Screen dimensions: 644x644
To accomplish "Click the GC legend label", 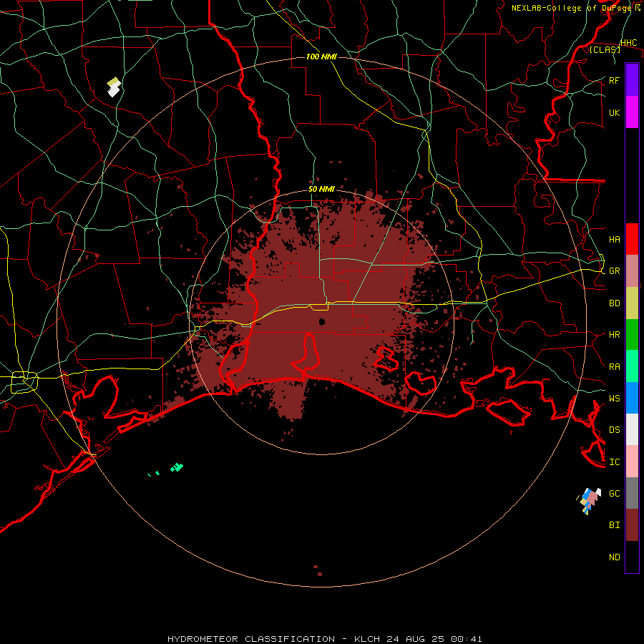I will [x=614, y=494].
